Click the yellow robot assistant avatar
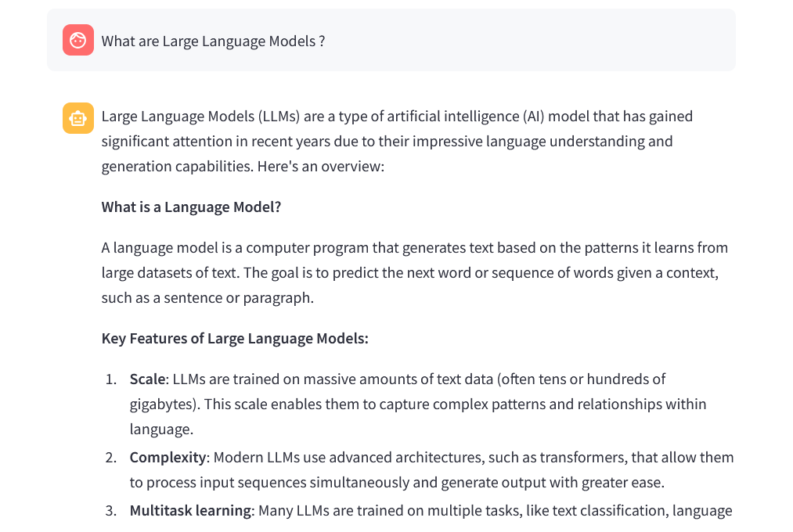793x532 pixels. tap(77, 118)
